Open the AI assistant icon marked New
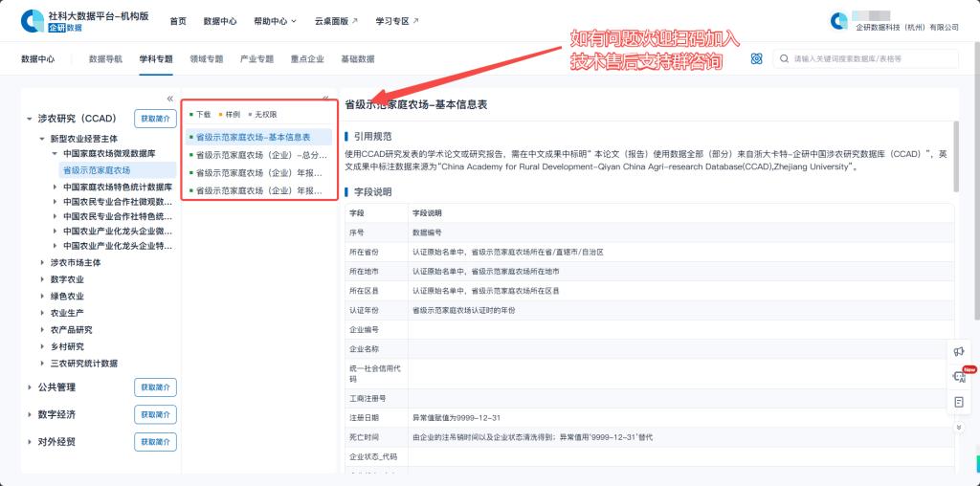 point(959,378)
